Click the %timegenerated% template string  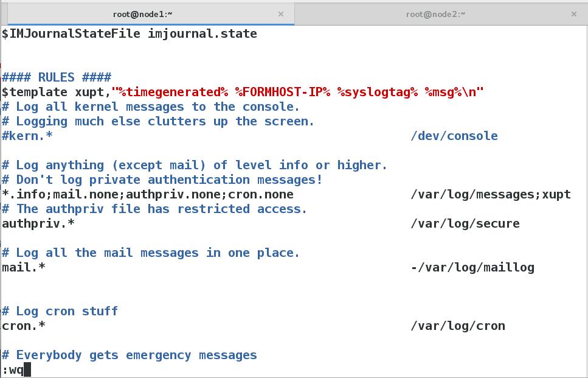tap(173, 92)
